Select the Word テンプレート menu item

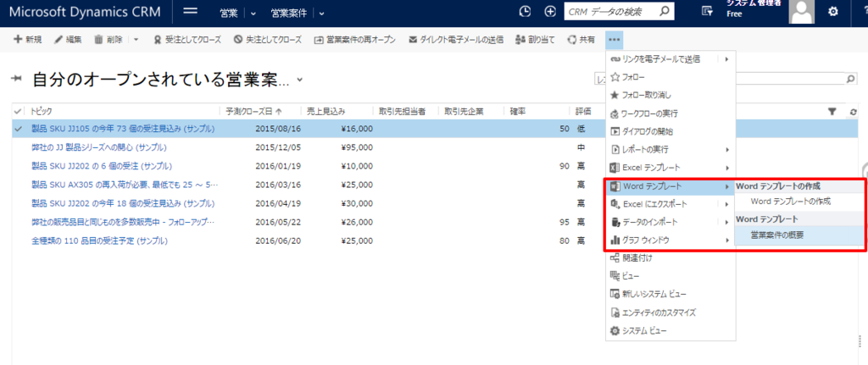pos(670,186)
